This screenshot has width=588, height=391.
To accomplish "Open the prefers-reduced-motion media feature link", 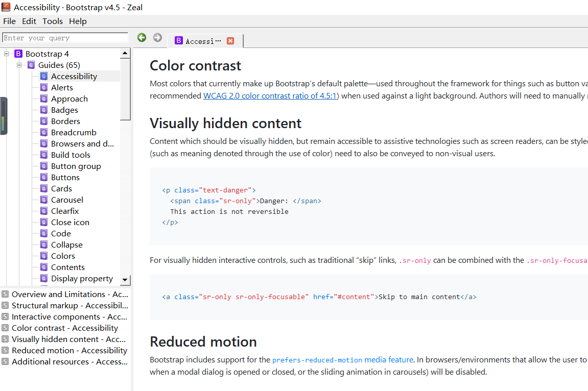I will tap(343, 359).
